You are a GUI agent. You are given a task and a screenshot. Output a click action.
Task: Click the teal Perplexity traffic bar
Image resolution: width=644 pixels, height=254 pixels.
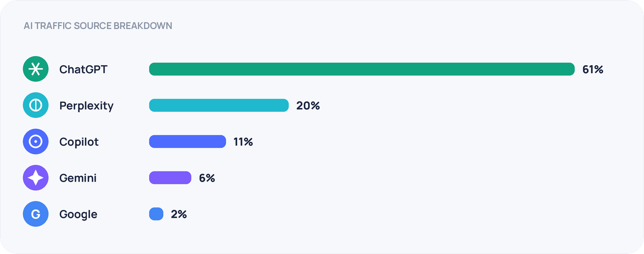click(219, 105)
